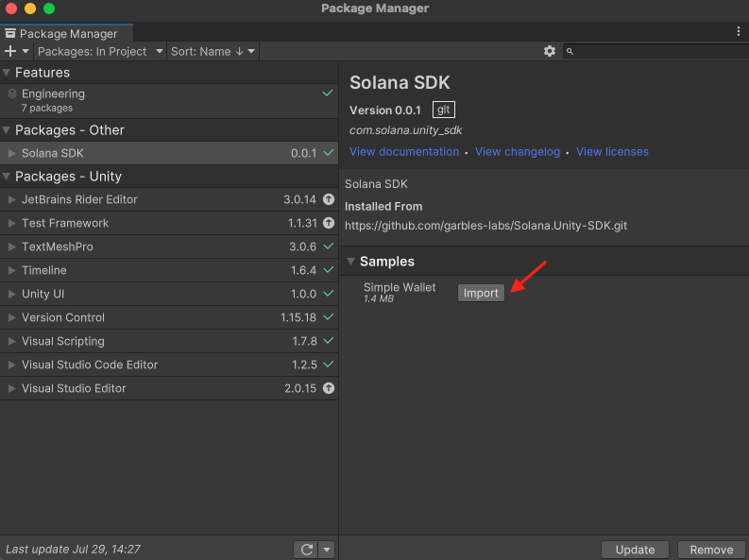
Task: Open the refresh options dropdown arrow
Action: [327, 550]
